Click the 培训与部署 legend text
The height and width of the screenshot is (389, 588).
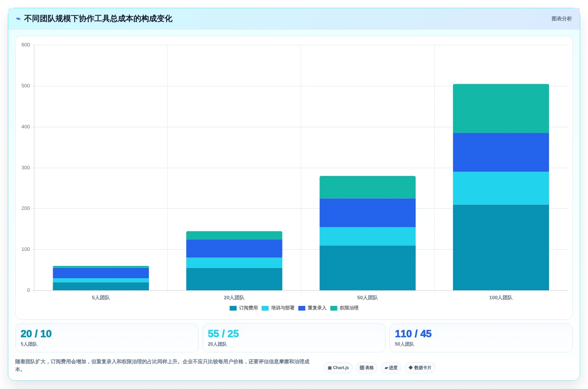click(x=283, y=308)
